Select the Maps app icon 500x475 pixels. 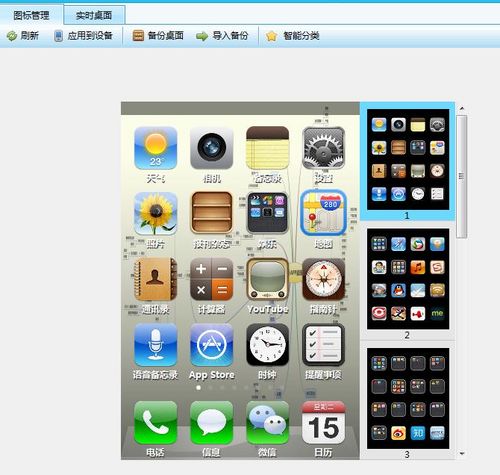tap(323, 213)
